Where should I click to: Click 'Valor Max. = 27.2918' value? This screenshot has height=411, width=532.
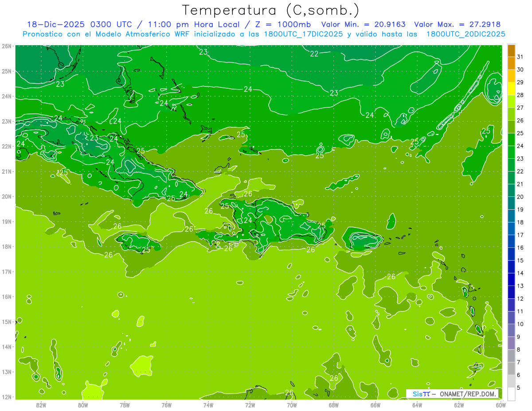(458, 24)
